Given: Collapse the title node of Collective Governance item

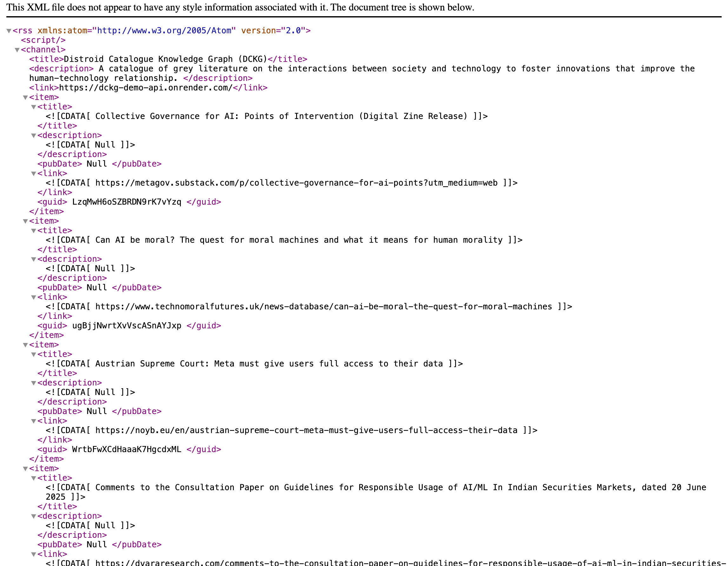Looking at the screenshot, I should pyautogui.click(x=34, y=107).
